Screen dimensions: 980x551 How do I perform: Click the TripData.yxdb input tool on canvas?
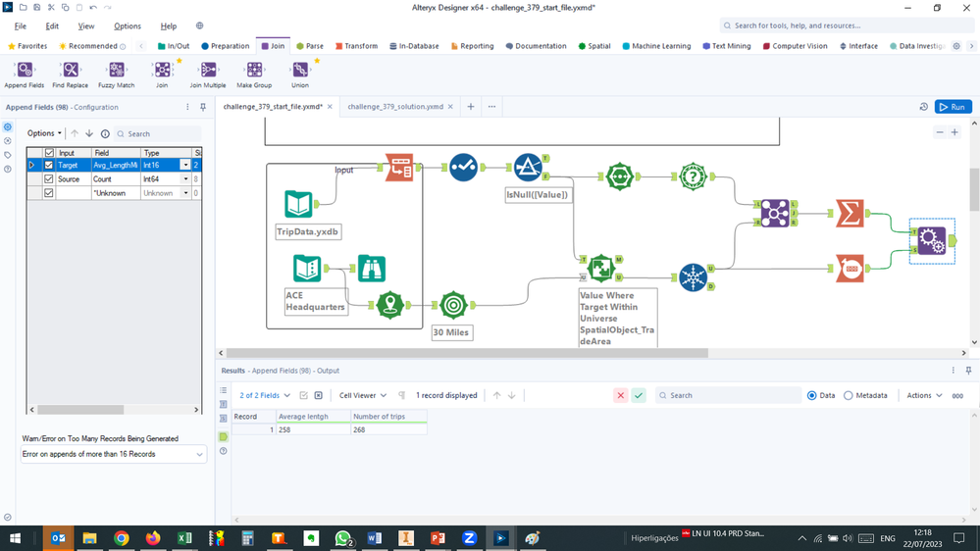[299, 204]
